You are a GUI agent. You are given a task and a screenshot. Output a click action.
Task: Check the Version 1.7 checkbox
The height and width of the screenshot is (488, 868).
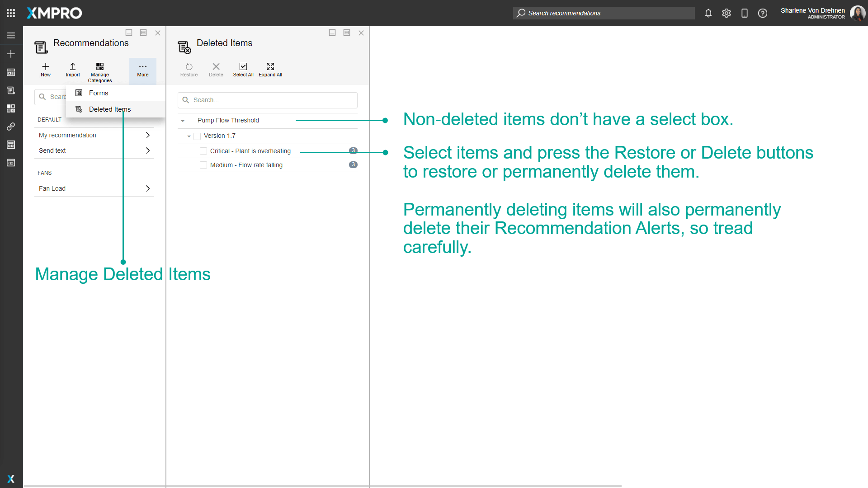[197, 136]
